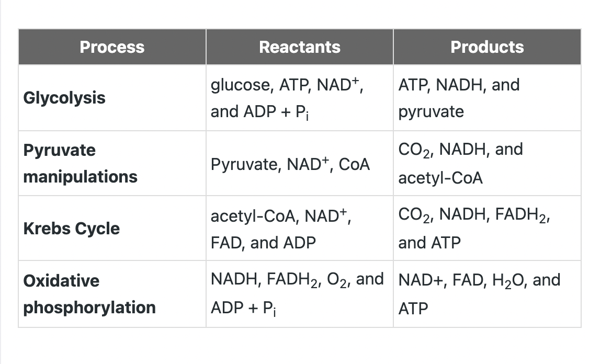This screenshot has height=364, width=589.
Task: Click the Products column header
Action: click(x=487, y=47)
